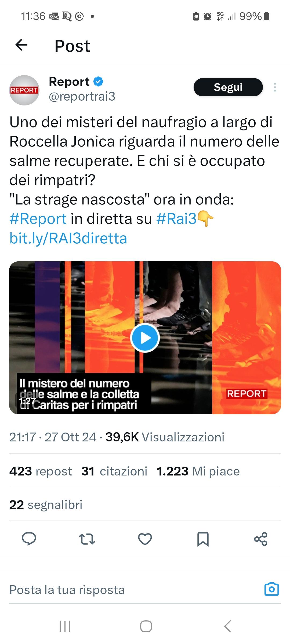
Task: Bookmark the post with the bookmark icon
Action: 203,539
